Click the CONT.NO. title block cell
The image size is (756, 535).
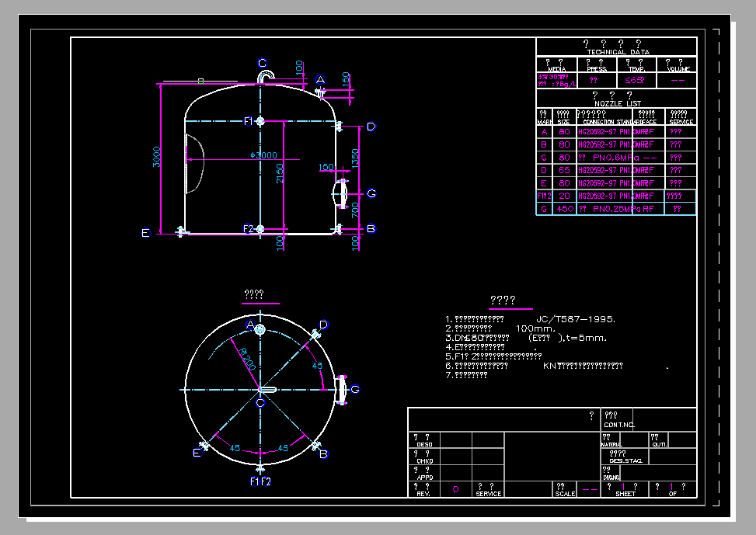(618, 425)
